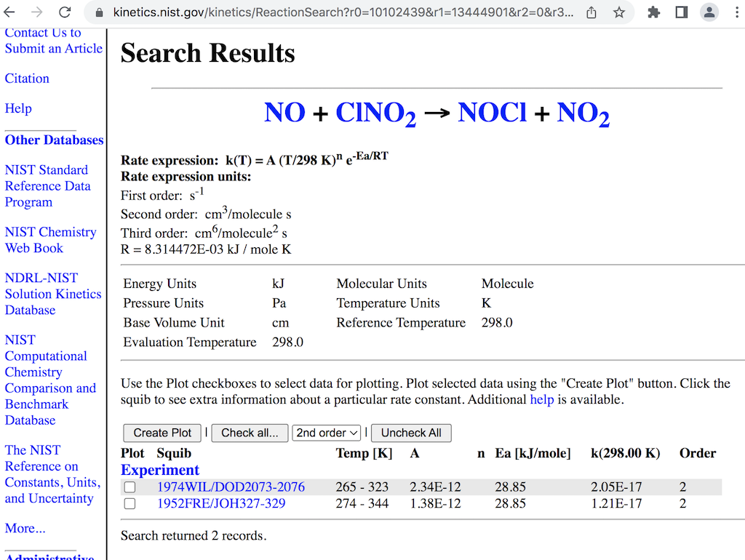Click the Check all... button
Image resolution: width=745 pixels, height=560 pixels.
250,433
